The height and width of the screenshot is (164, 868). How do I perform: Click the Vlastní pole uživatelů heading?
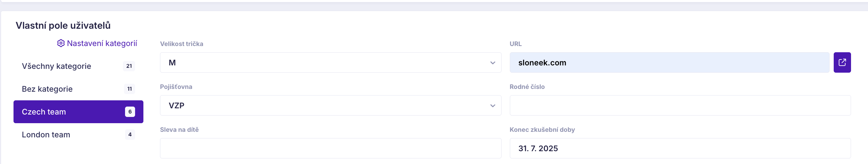click(63, 26)
